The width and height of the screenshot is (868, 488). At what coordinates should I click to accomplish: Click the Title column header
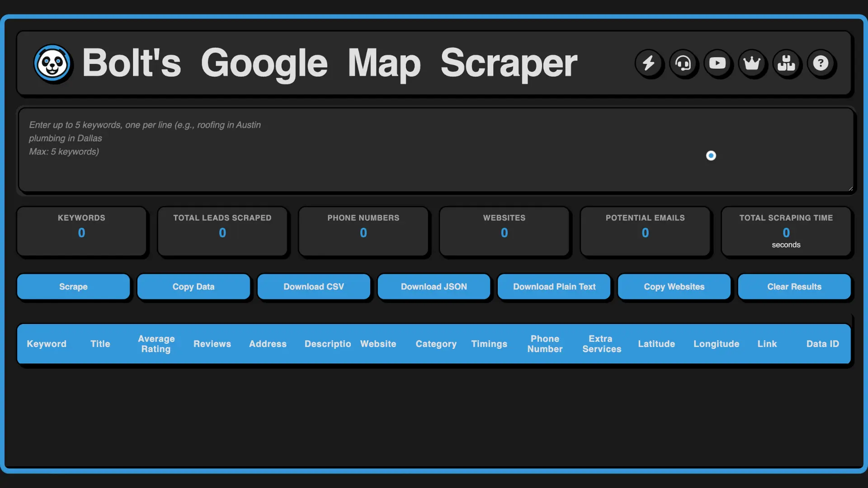click(100, 344)
